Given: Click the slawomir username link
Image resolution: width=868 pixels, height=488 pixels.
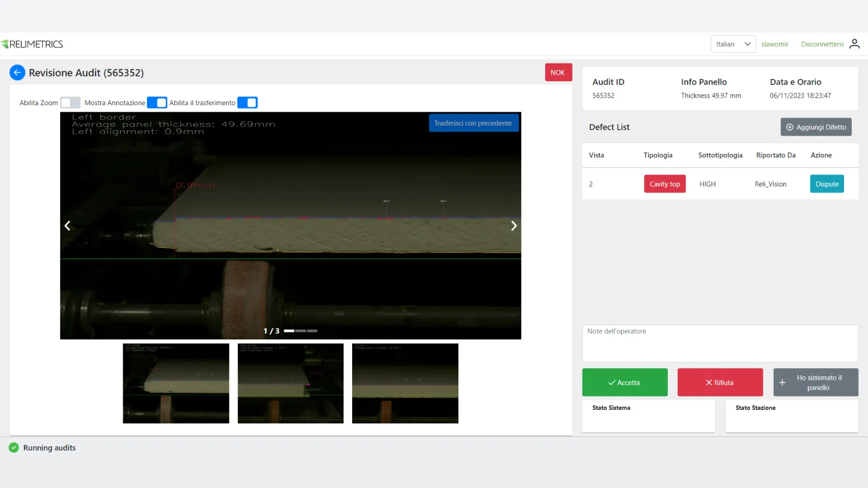Looking at the screenshot, I should click(774, 44).
